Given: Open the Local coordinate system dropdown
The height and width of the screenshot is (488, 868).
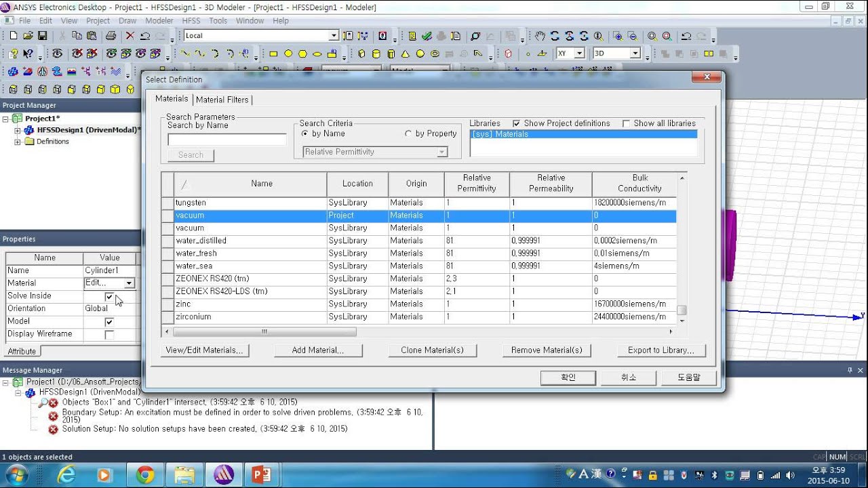Looking at the screenshot, I should click(x=334, y=36).
